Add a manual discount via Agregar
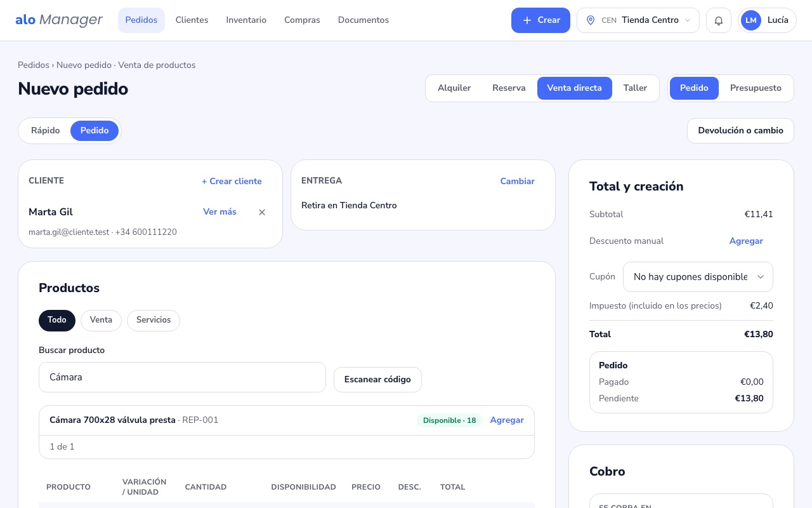The height and width of the screenshot is (508, 812). tap(746, 241)
